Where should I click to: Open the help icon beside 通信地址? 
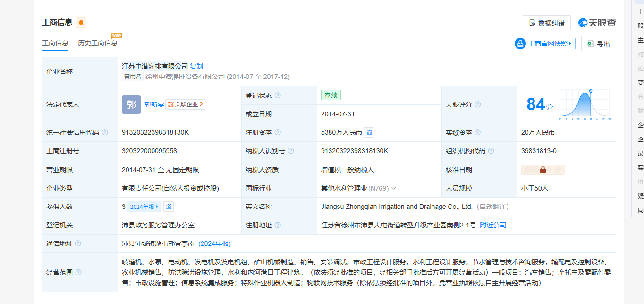coord(78,243)
